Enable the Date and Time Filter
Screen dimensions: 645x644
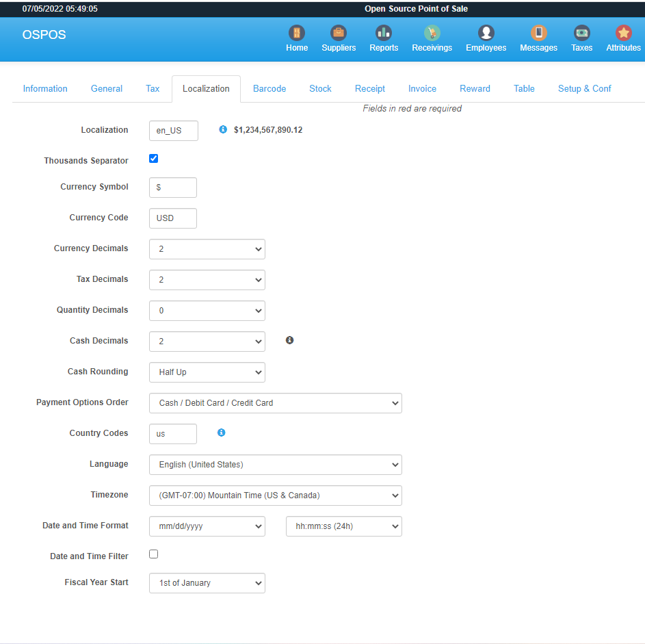click(153, 554)
